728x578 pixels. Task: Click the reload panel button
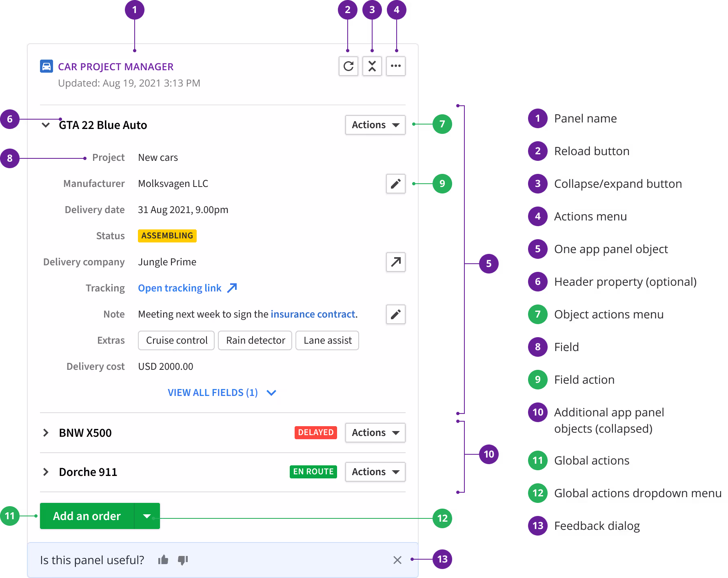click(x=348, y=66)
